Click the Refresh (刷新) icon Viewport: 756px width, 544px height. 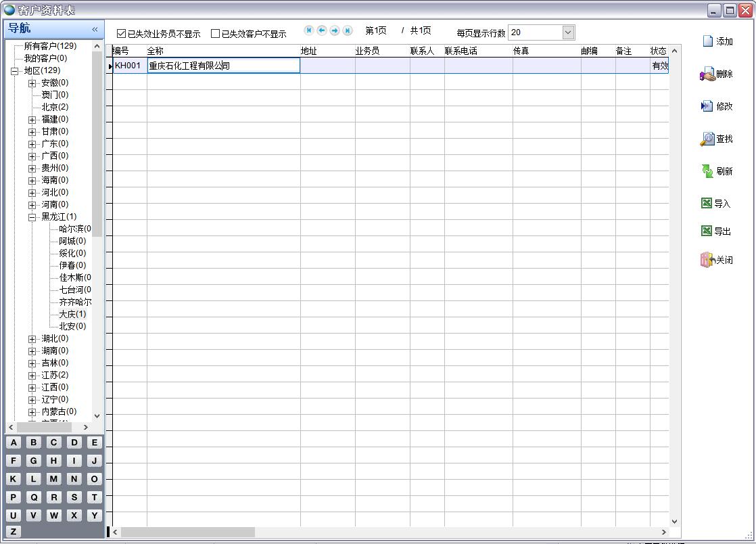[x=707, y=171]
